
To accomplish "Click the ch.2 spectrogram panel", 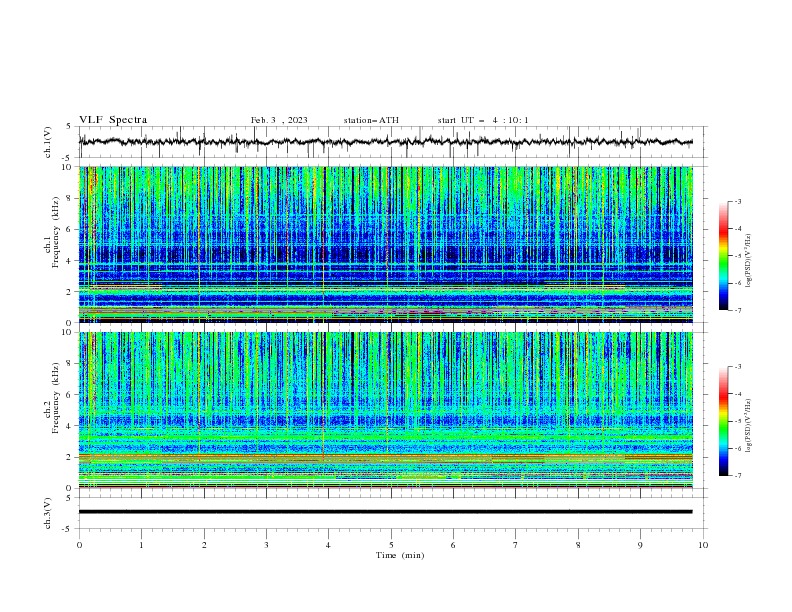I will click(386, 410).
